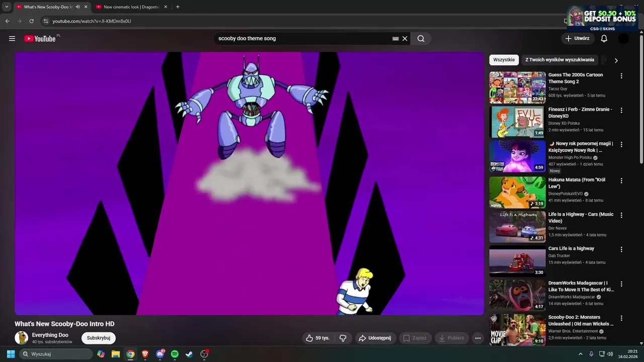
Task: Click Windows taskbar Wyszukaj search box
Action: 56,354
